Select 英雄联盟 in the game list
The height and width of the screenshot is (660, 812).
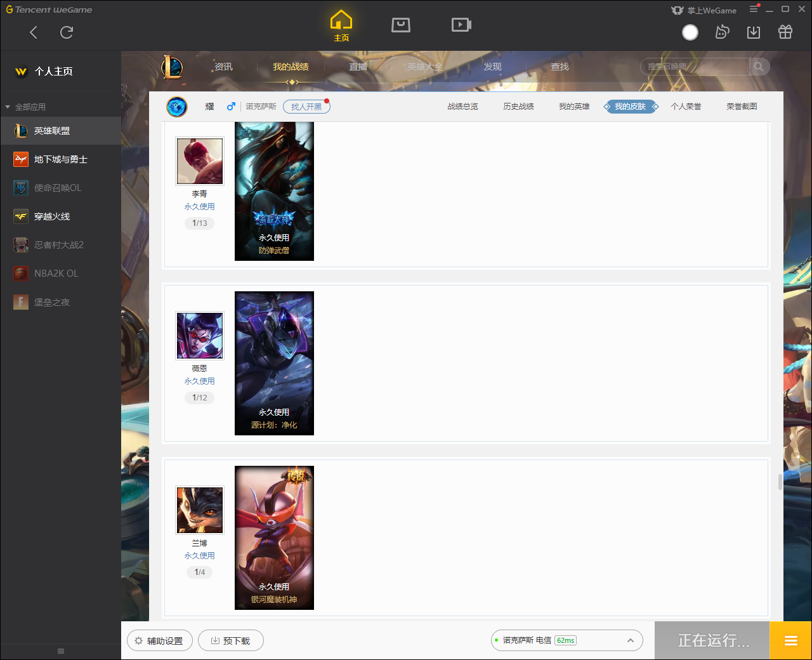click(60, 131)
